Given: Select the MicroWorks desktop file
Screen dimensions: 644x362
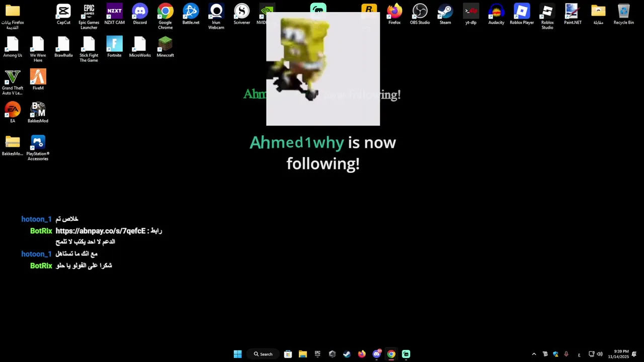Looking at the screenshot, I should pyautogui.click(x=140, y=47).
